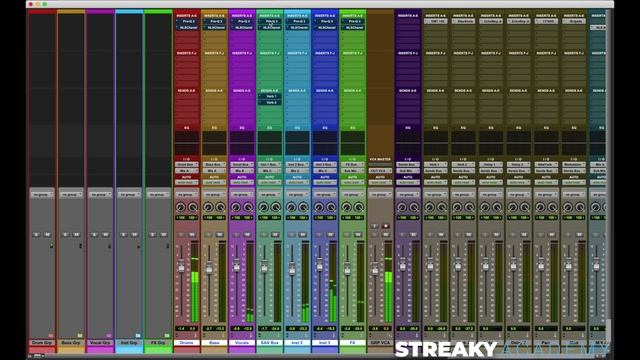
Task: Open GRP VCA automation mode dropdown
Action: [380, 182]
